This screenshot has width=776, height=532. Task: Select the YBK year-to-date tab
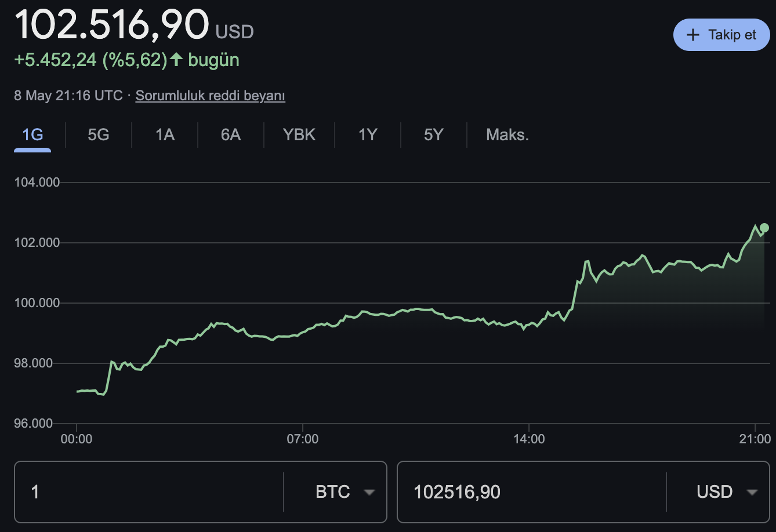[299, 135]
